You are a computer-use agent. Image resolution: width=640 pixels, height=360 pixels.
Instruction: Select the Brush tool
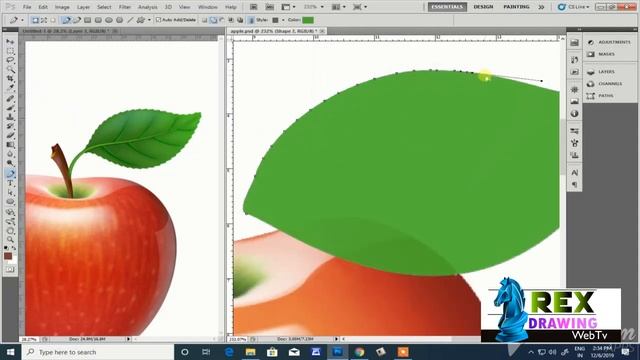coord(10,108)
